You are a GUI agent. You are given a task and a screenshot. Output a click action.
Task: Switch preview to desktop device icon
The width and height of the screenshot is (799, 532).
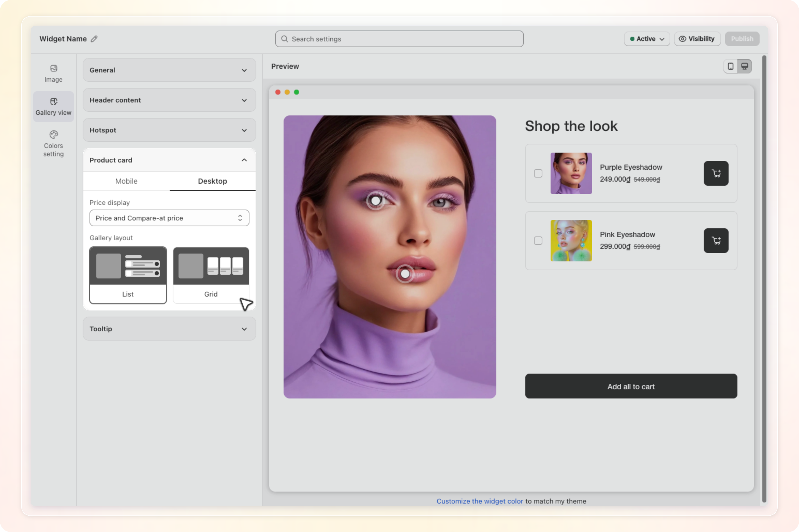(744, 66)
